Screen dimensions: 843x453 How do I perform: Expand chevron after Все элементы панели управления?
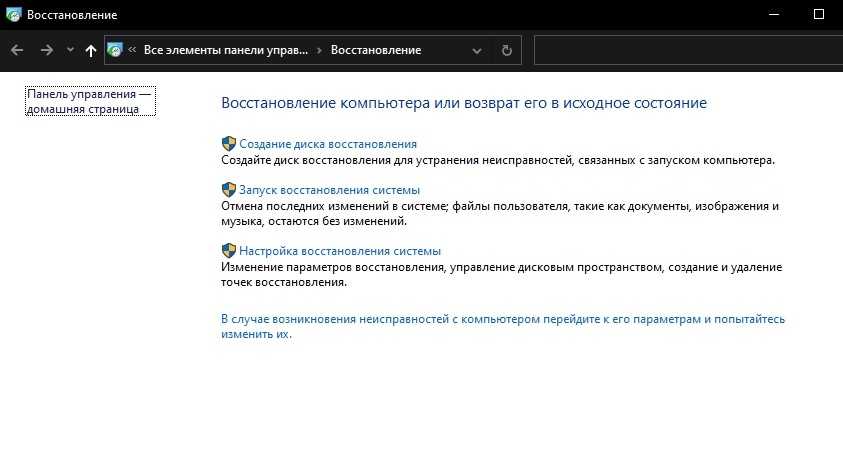pyautogui.click(x=319, y=50)
